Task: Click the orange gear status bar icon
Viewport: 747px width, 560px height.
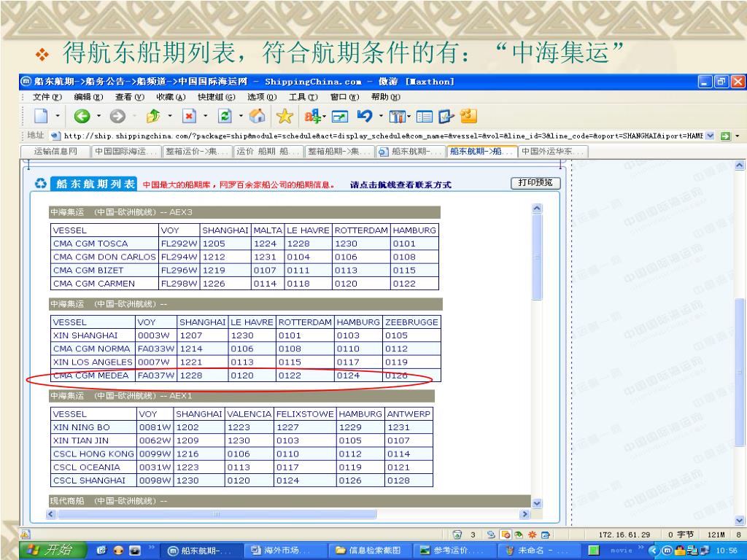Action: pos(532,534)
